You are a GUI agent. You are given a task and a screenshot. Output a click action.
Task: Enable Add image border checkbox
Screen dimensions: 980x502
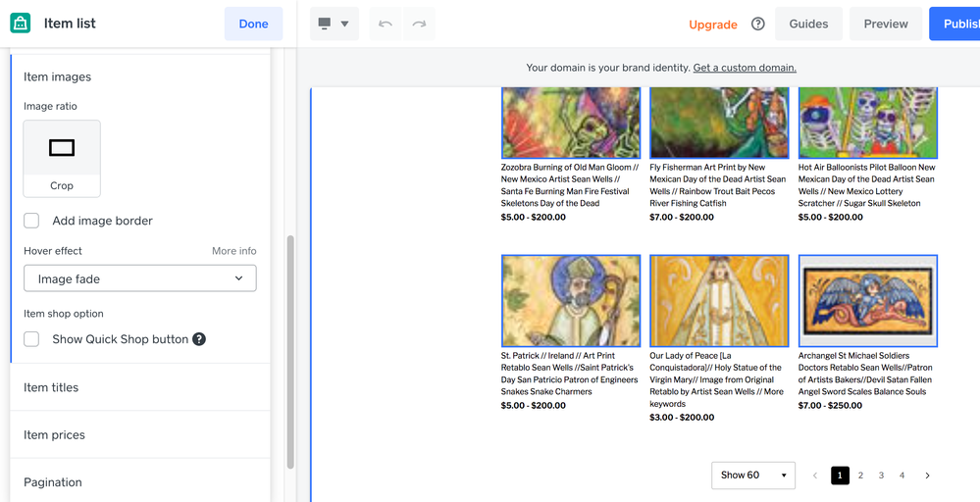point(32,221)
